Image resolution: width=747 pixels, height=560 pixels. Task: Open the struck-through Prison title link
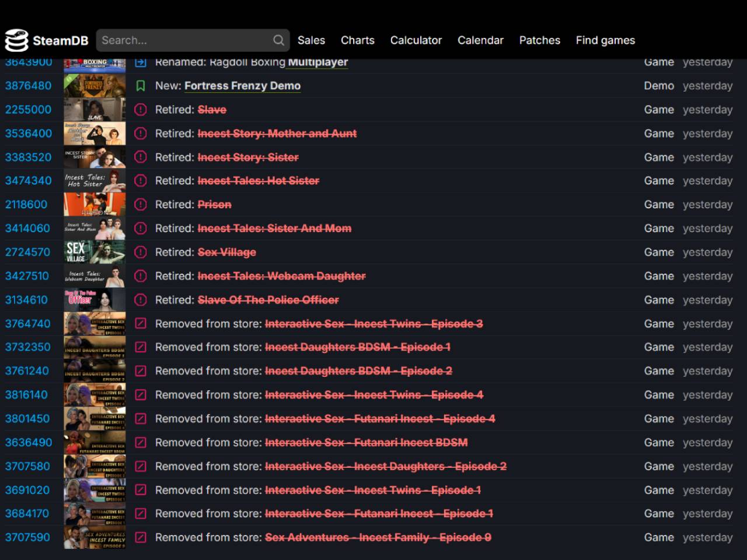click(x=214, y=205)
